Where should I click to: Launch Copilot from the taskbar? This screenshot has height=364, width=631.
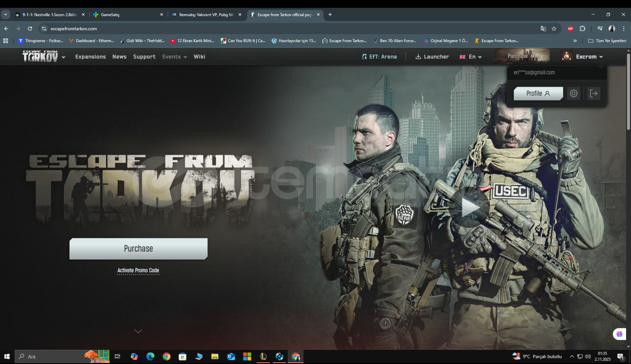tap(134, 357)
